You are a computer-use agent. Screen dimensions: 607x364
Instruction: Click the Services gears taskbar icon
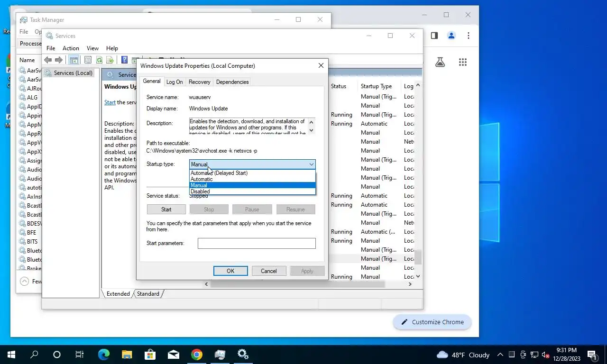(x=243, y=355)
